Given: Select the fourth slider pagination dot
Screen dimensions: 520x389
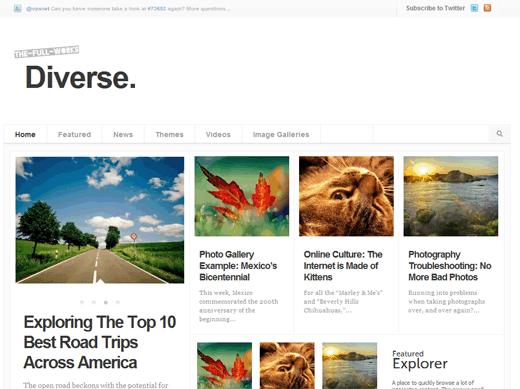Looking at the screenshot, I should coord(118,302).
